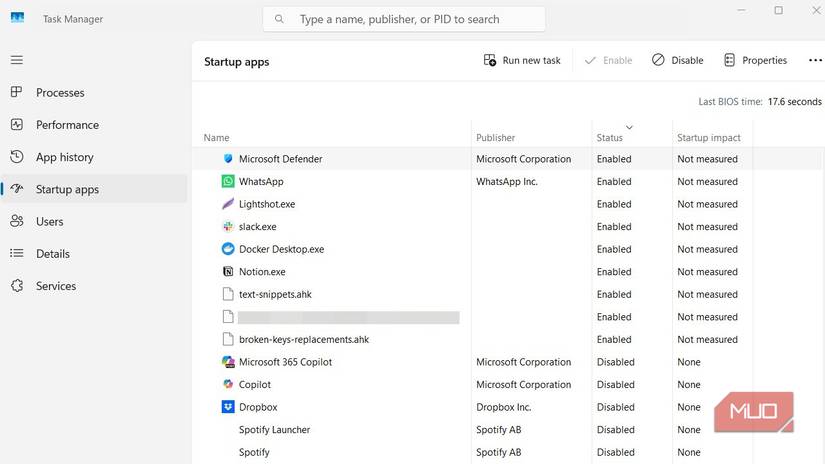Click the Startup apps gauge icon
This screenshot has width=825, height=464.
pyautogui.click(x=17, y=189)
